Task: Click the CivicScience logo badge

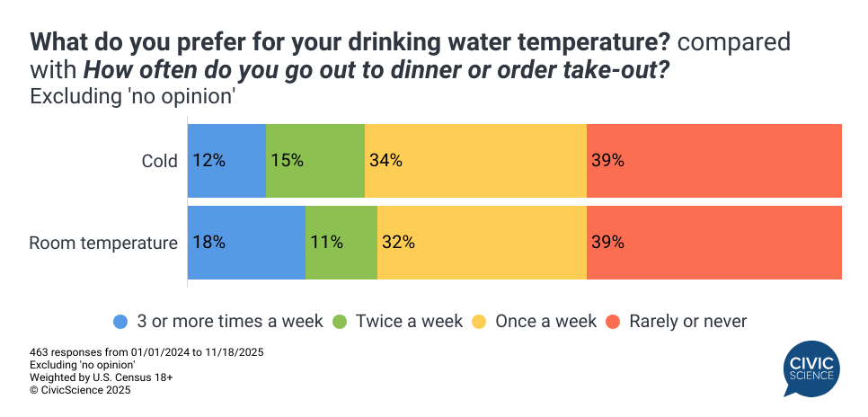Action: point(811,368)
